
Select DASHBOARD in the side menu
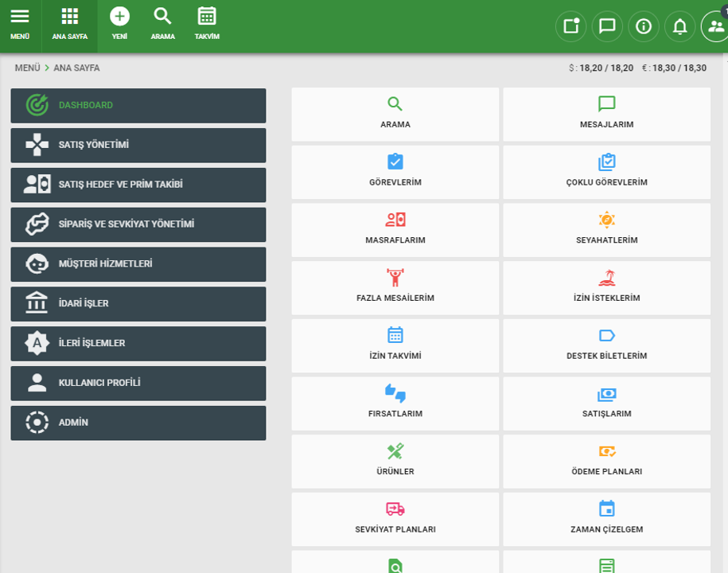[138, 105]
